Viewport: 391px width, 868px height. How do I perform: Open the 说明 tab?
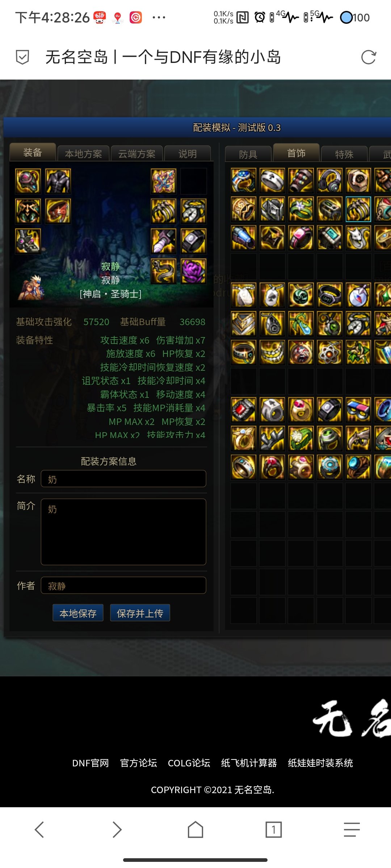pyautogui.click(x=188, y=154)
